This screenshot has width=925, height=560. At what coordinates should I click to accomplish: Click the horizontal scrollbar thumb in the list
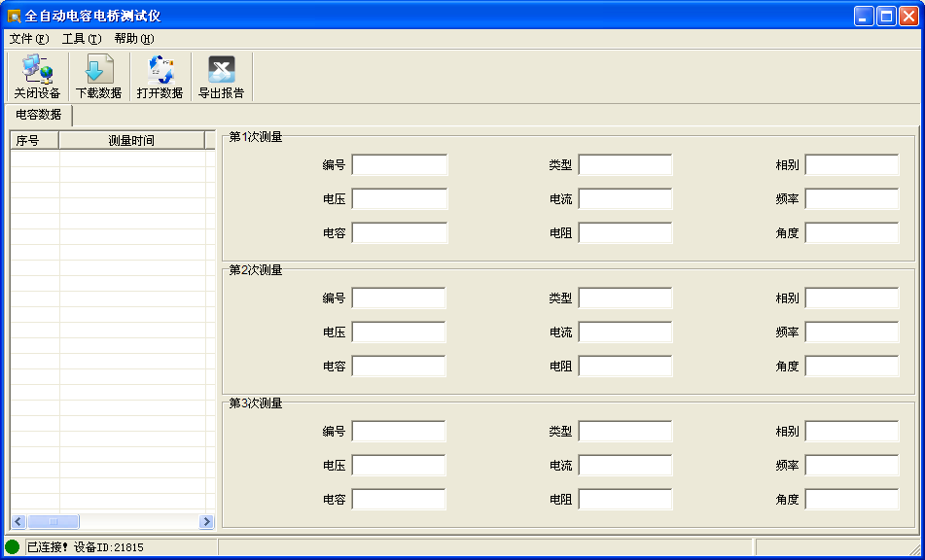click(x=53, y=521)
